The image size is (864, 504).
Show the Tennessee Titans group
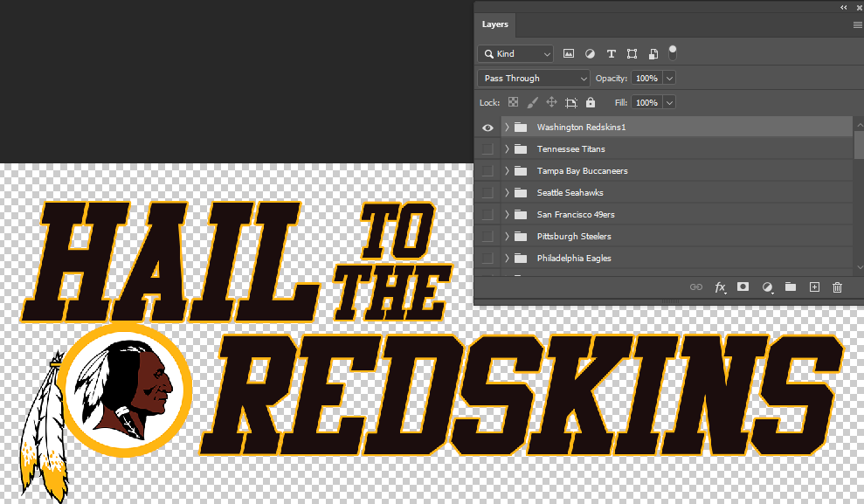[487, 148]
